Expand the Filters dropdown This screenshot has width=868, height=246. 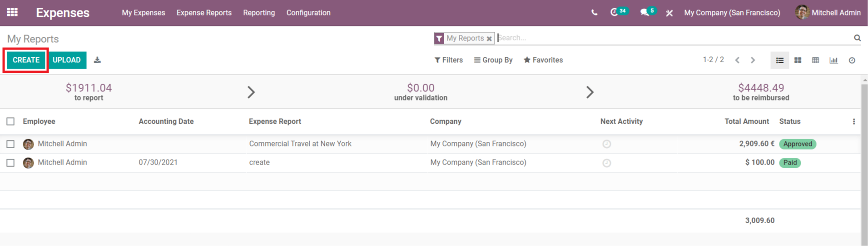pos(448,60)
